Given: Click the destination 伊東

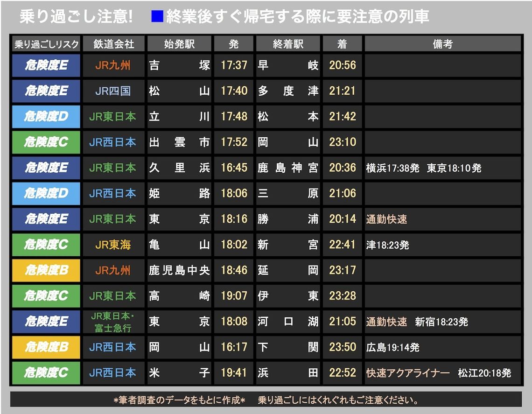Looking at the screenshot, I should [x=288, y=296].
